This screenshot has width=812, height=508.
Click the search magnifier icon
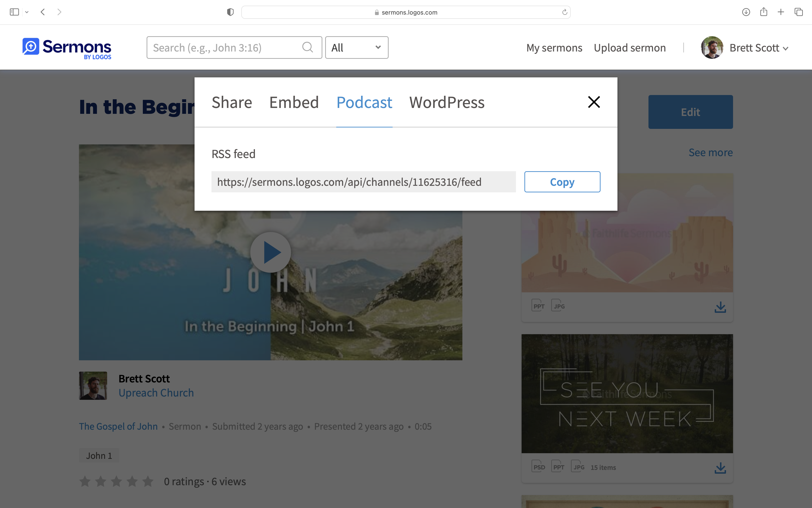tap(308, 47)
